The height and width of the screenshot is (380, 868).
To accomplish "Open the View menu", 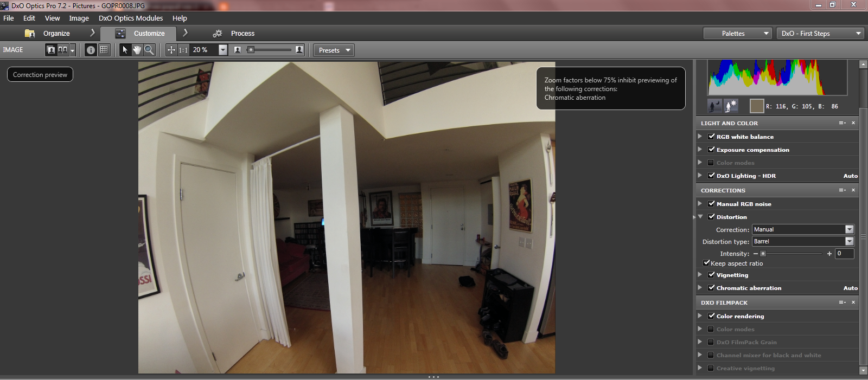I will click(52, 18).
